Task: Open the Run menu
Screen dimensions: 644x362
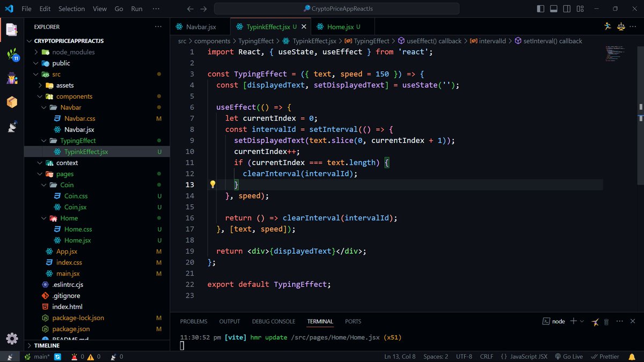Action: click(137, 9)
